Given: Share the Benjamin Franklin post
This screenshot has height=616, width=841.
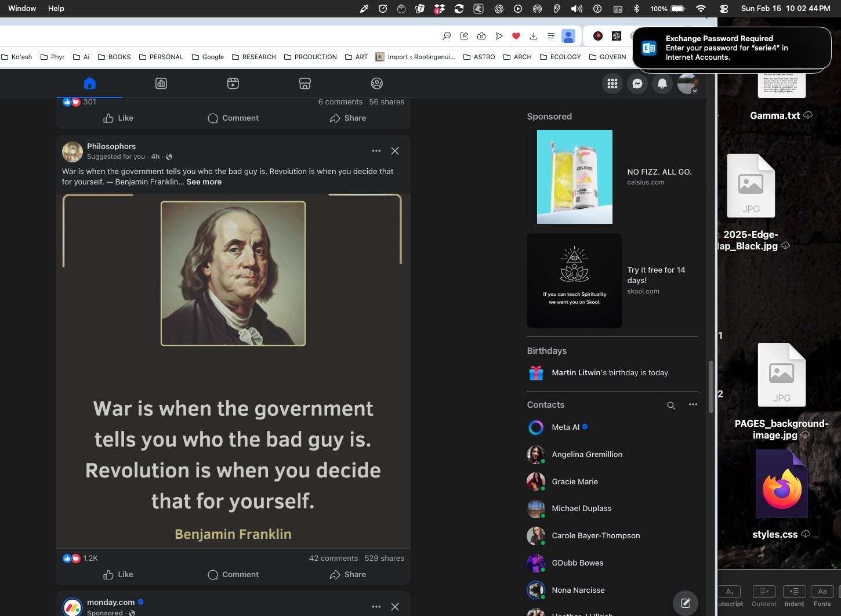Looking at the screenshot, I should pos(348,574).
